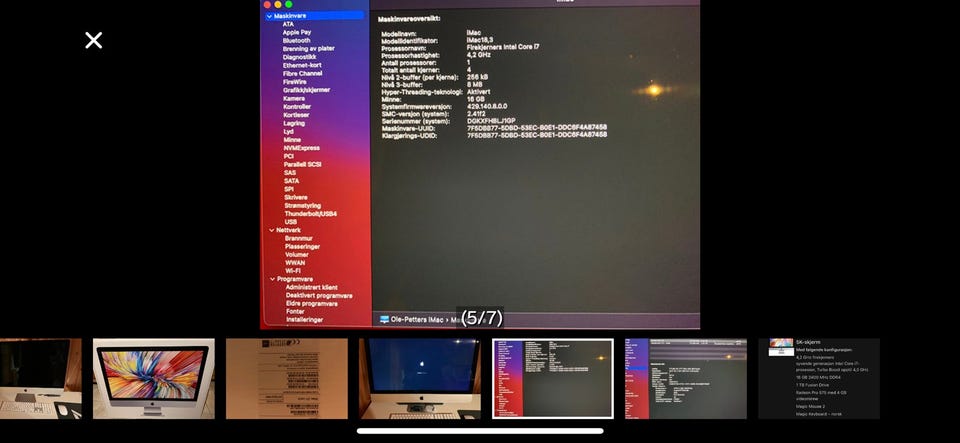Screen dimensions: 960x443
Task: Select Deaktivert programvare in sidebar
Action: pos(319,295)
